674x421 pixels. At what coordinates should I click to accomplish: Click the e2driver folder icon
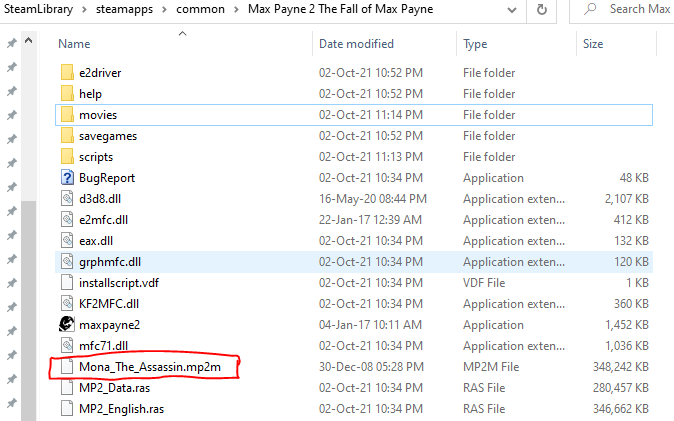click(x=67, y=73)
